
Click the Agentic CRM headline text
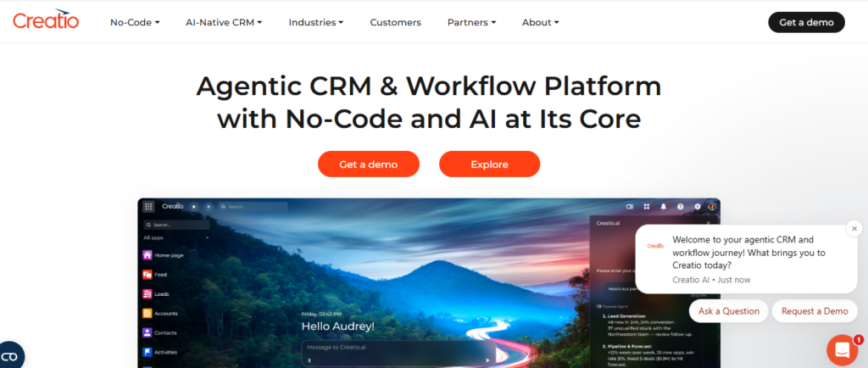429,103
